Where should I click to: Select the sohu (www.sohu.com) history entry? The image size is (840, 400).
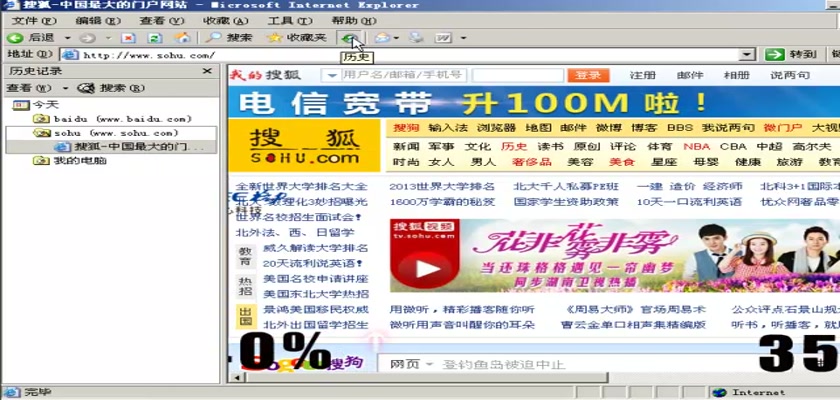(116, 133)
